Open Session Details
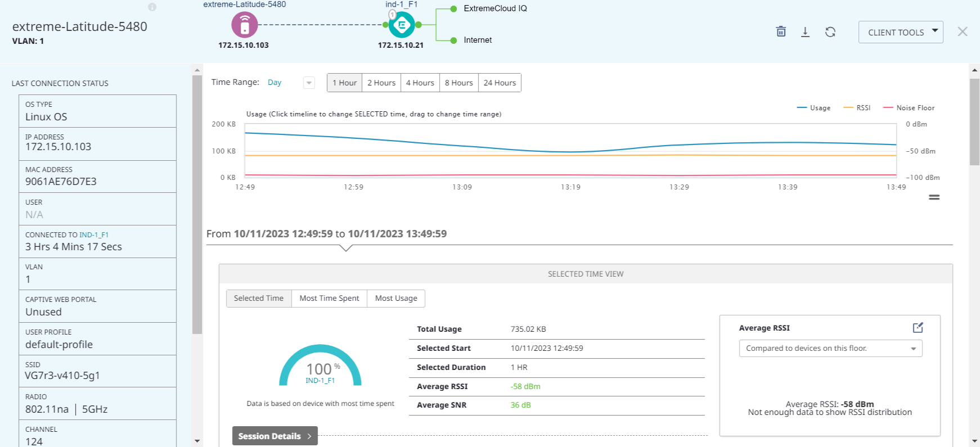This screenshot has height=447, width=980. (275, 436)
